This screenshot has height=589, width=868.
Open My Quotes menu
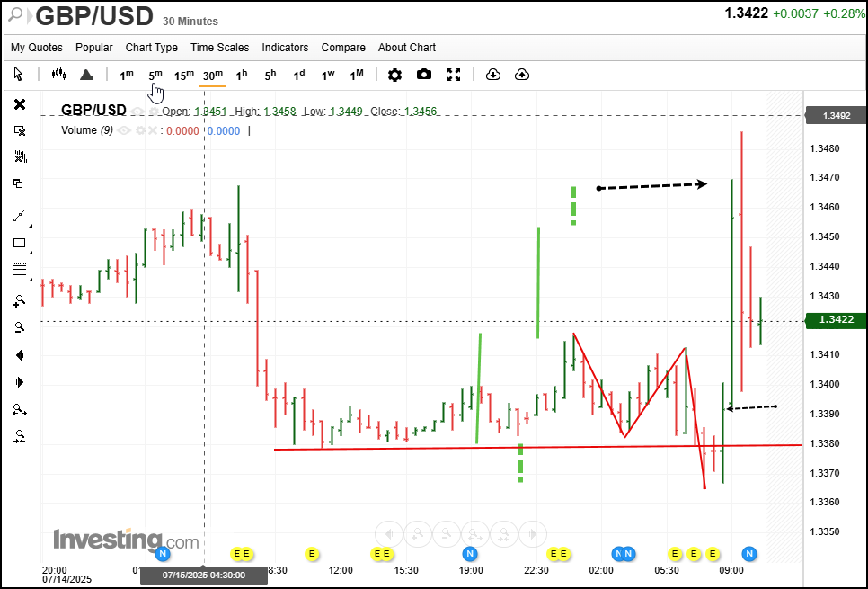[x=37, y=48]
